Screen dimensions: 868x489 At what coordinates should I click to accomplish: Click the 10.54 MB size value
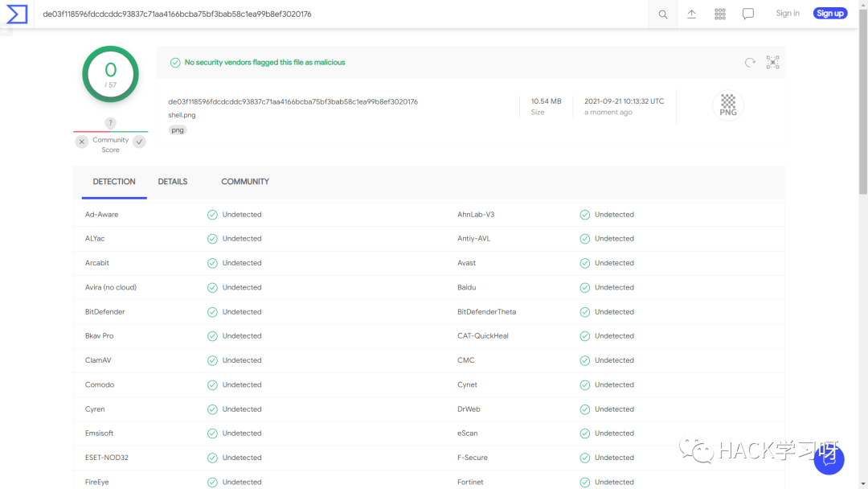pyautogui.click(x=546, y=101)
